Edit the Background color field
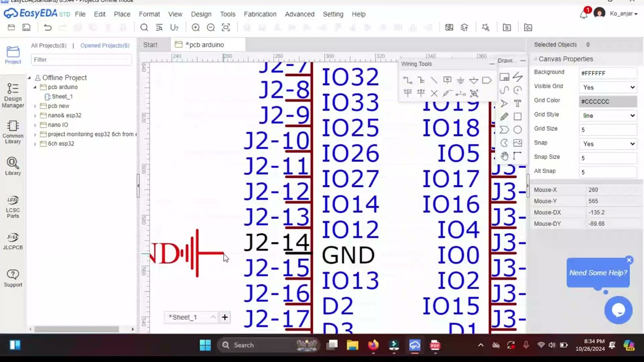 (608, 73)
